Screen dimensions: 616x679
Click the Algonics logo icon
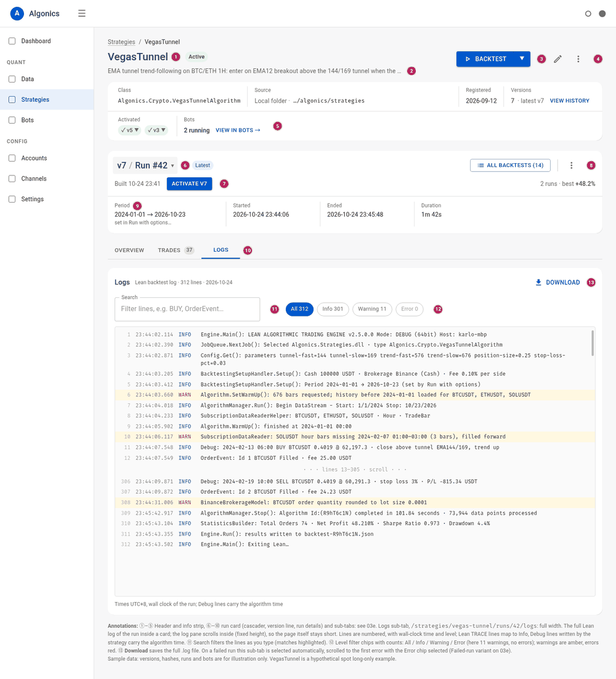pyautogui.click(x=17, y=14)
